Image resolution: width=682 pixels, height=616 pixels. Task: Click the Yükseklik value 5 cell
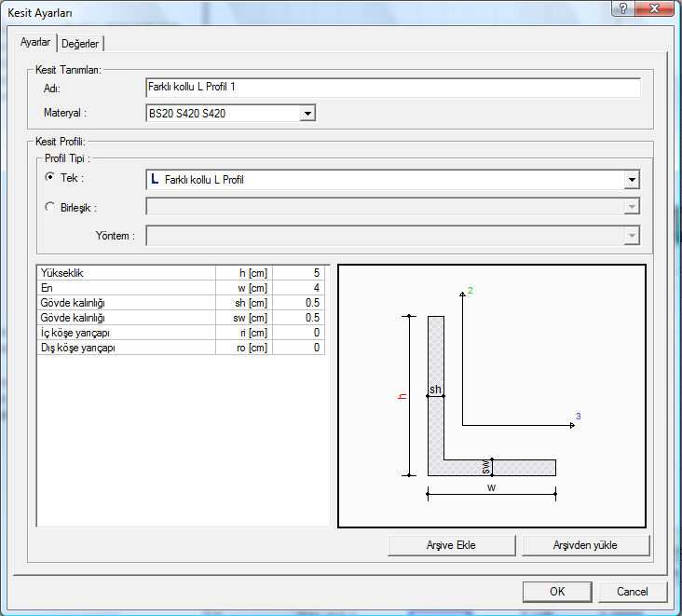point(298,273)
